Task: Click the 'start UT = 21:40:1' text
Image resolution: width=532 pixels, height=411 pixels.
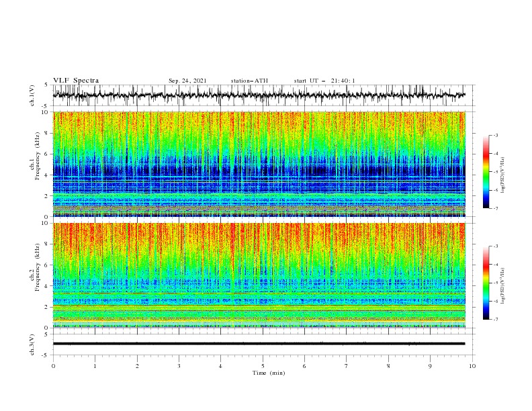Action: pyautogui.click(x=324, y=81)
